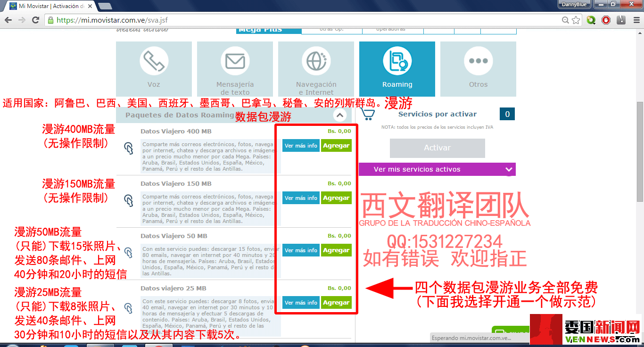Select the Otros three-dots icon
The height and width of the screenshot is (347, 644).
click(478, 61)
